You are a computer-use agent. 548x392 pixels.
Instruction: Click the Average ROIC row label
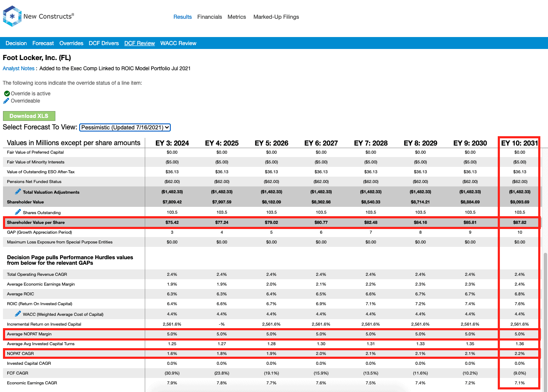20,294
